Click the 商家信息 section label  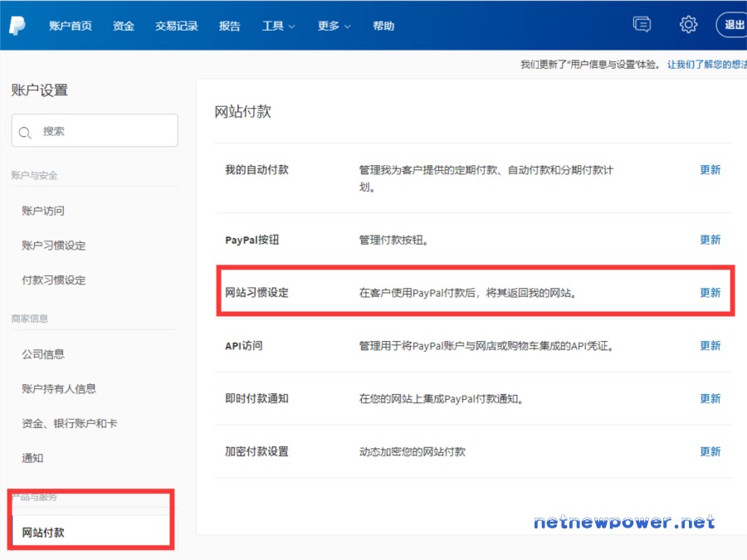pos(30,319)
